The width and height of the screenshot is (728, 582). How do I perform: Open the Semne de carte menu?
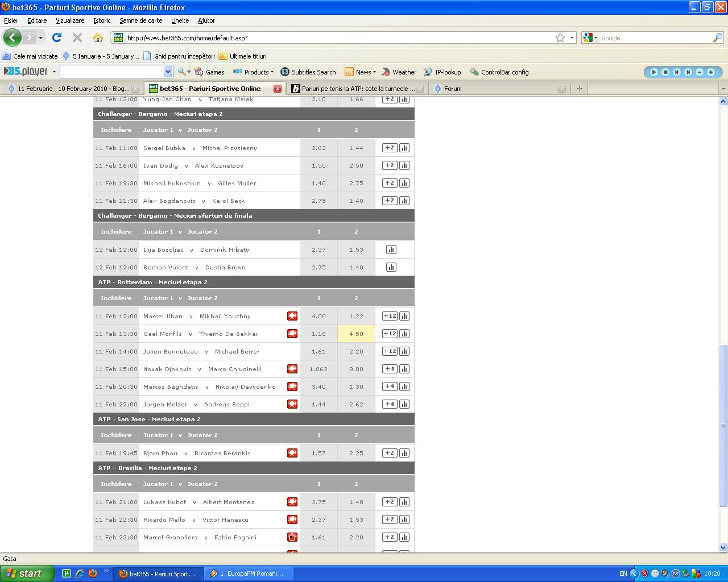tap(141, 20)
